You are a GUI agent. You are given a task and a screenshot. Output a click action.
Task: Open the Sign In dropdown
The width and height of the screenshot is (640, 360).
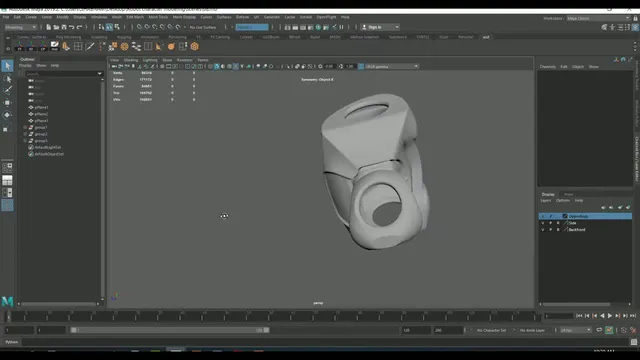pyautogui.click(x=380, y=27)
